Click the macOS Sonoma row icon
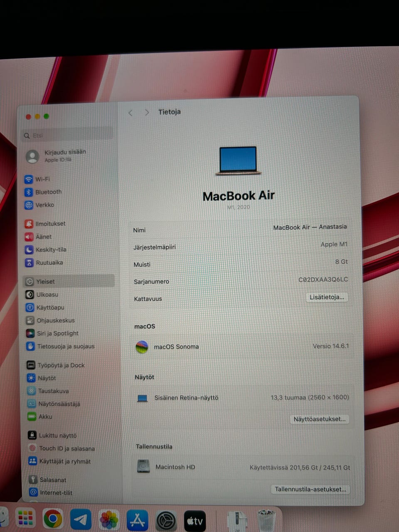Screen dimensions: 399x532 pos(142,347)
